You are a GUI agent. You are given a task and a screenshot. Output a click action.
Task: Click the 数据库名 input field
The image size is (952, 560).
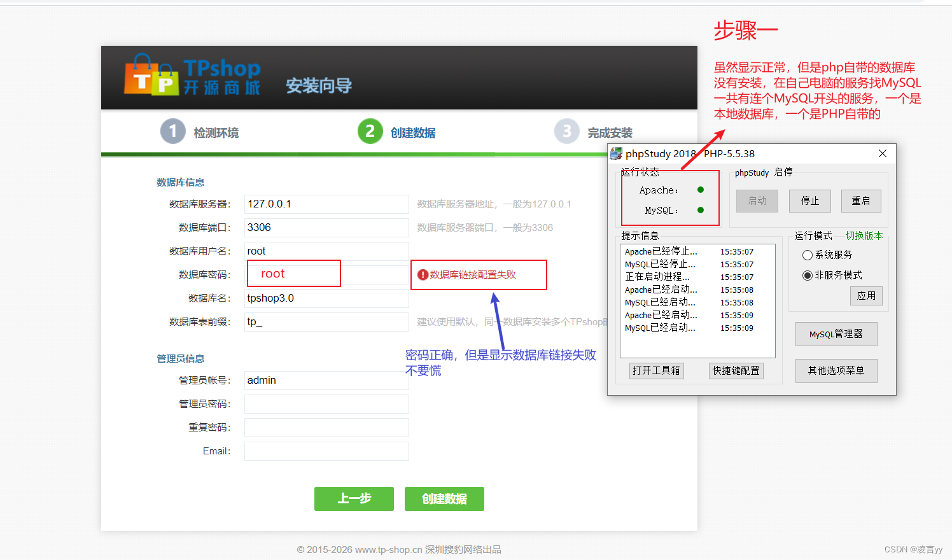click(x=326, y=298)
